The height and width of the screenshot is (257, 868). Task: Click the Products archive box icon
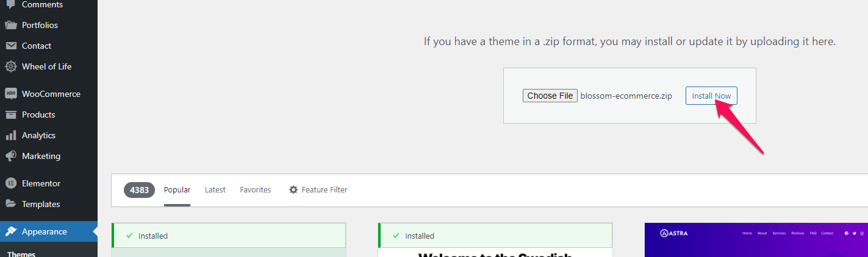[10, 114]
